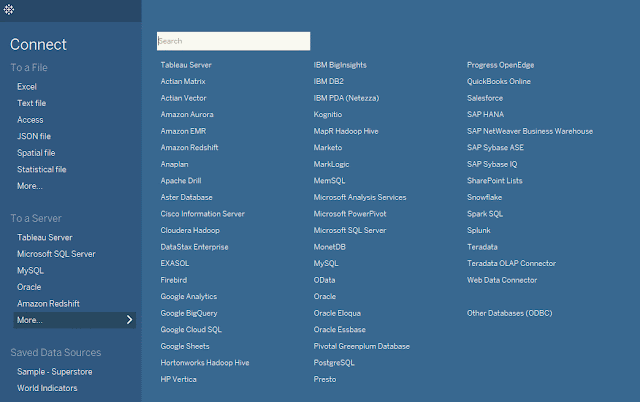Click the connector Search field

click(233, 41)
